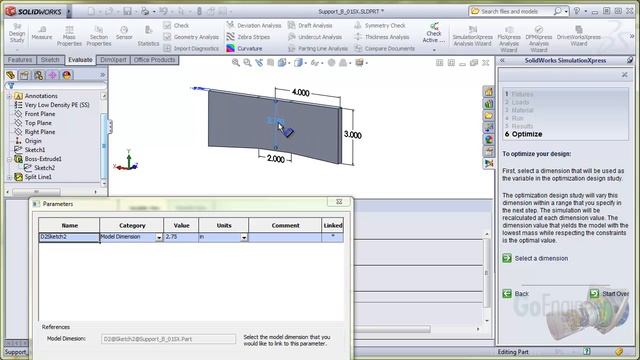Switch to the Sketch tab

[x=50, y=60]
